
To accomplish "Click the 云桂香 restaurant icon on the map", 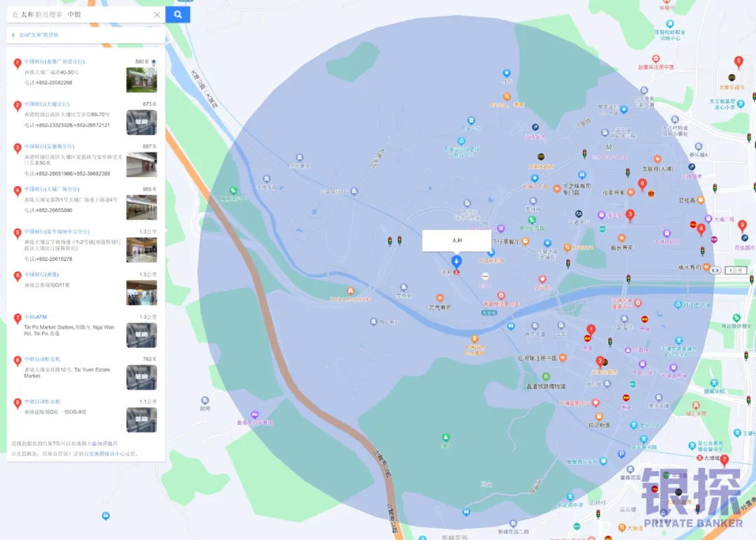I will pyautogui.click(x=701, y=200).
